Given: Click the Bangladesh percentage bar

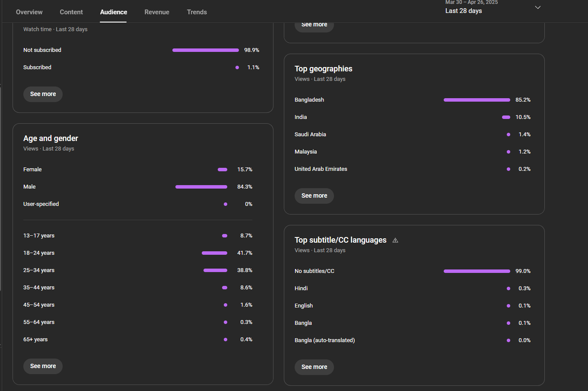Looking at the screenshot, I should pos(477,100).
